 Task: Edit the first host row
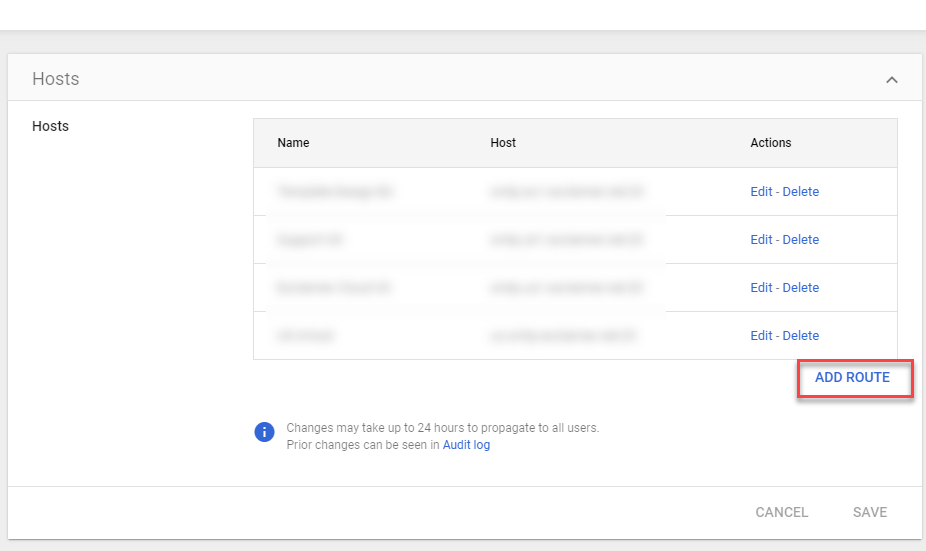pyautogui.click(x=761, y=192)
